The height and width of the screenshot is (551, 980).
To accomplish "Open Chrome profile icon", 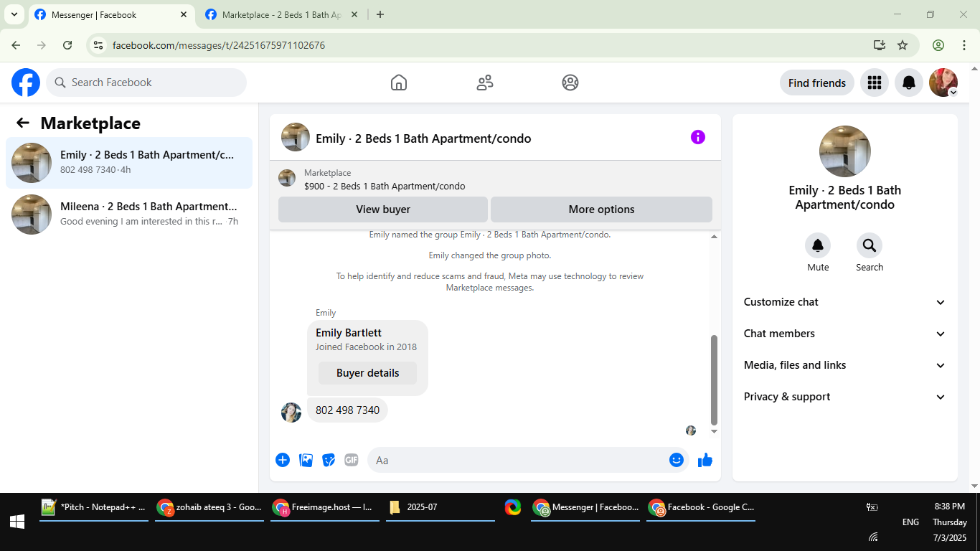I will [x=938, y=45].
